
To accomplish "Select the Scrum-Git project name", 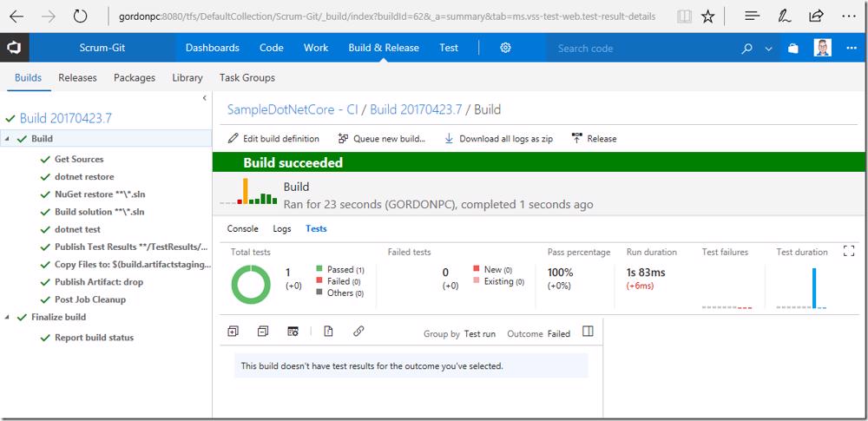I will pyautogui.click(x=102, y=48).
